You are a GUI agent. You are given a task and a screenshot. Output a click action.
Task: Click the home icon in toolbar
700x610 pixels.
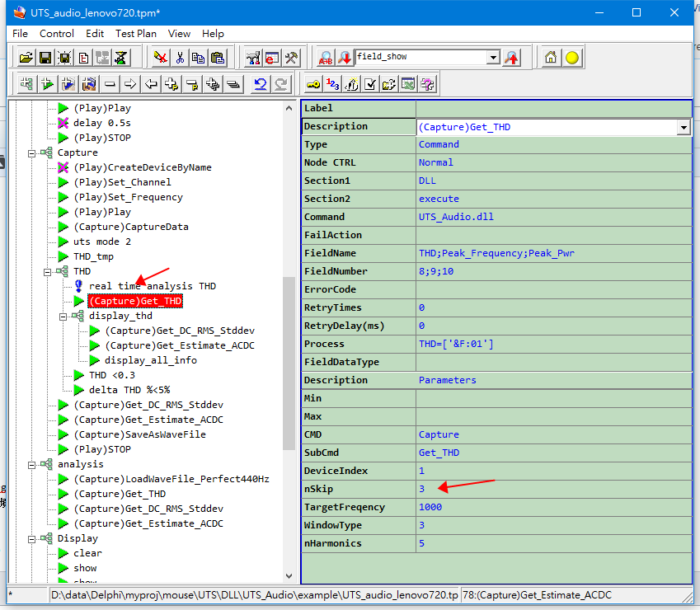point(551,58)
